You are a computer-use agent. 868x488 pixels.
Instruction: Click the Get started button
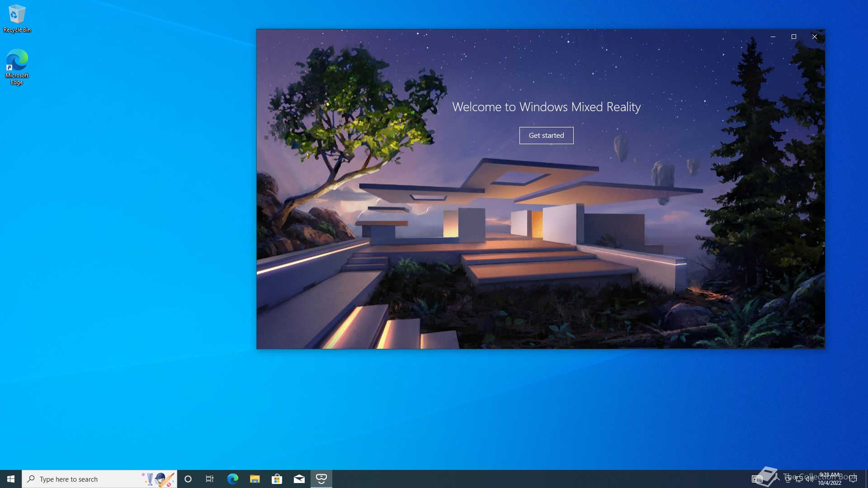click(546, 136)
